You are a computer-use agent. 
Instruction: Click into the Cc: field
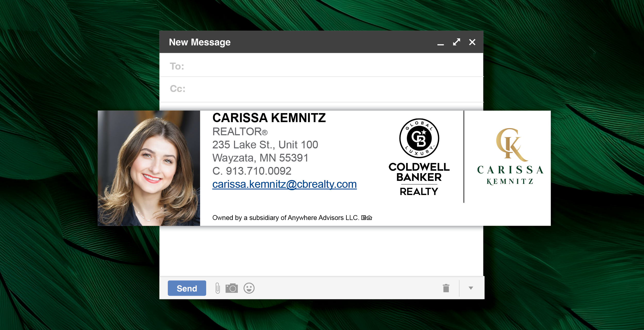pyautogui.click(x=322, y=89)
